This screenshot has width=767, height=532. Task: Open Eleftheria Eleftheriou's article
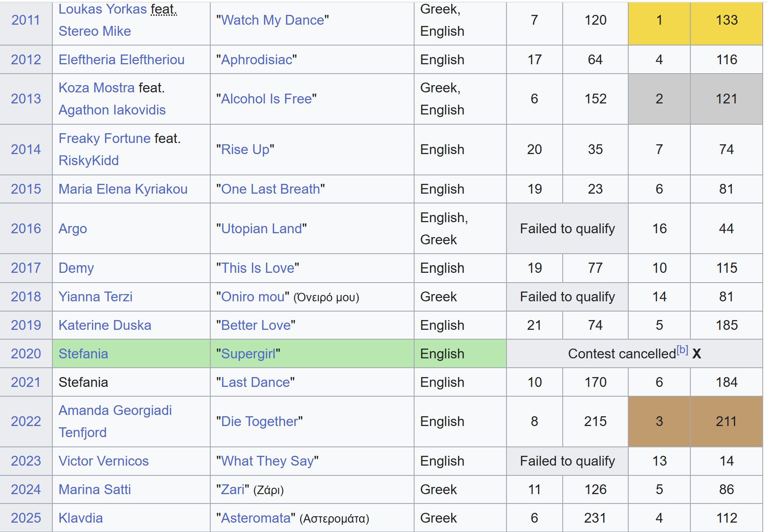[x=121, y=60]
